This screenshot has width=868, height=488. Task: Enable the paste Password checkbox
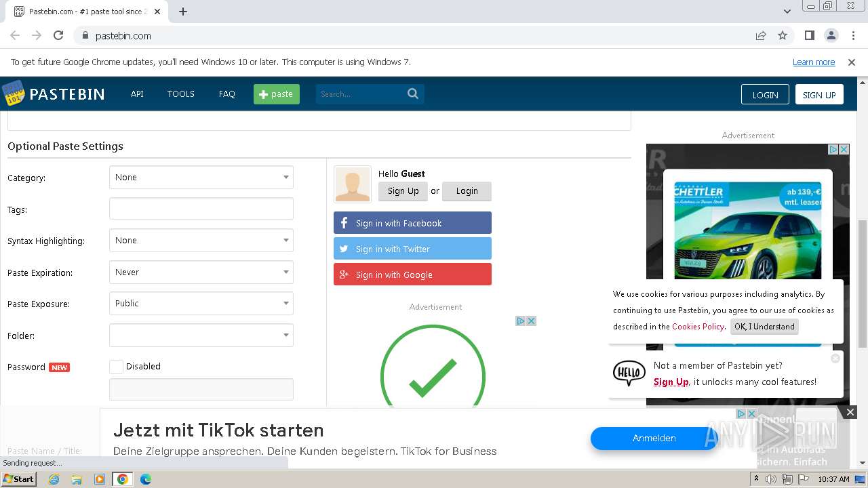(x=116, y=367)
